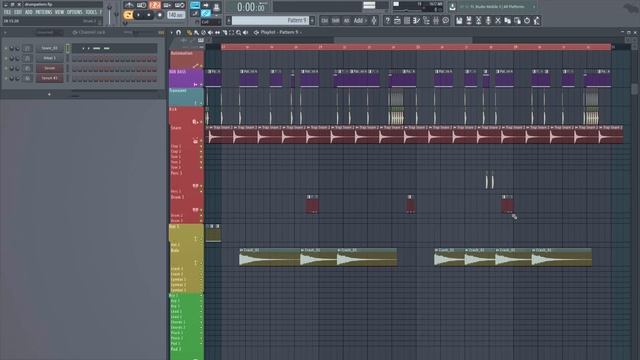640x360 pixels.
Task: Mute the first channel in Channel rack
Action: tap(6, 48)
